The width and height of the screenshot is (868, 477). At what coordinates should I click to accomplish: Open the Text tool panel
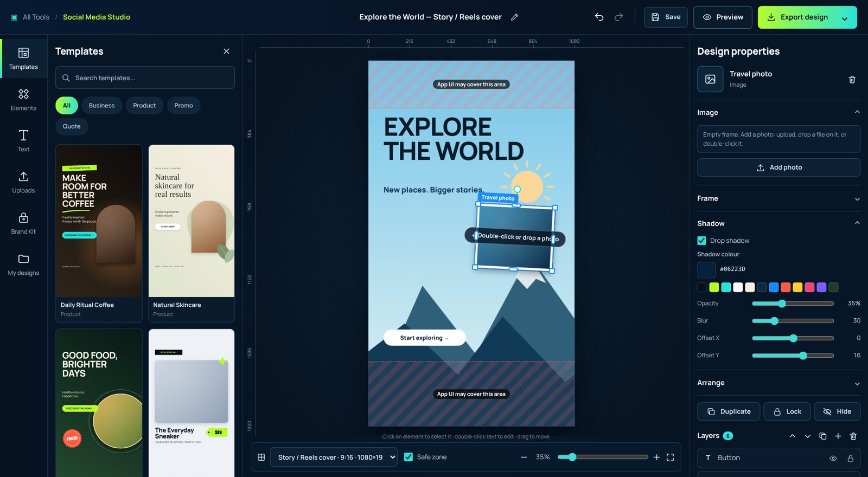click(x=23, y=141)
